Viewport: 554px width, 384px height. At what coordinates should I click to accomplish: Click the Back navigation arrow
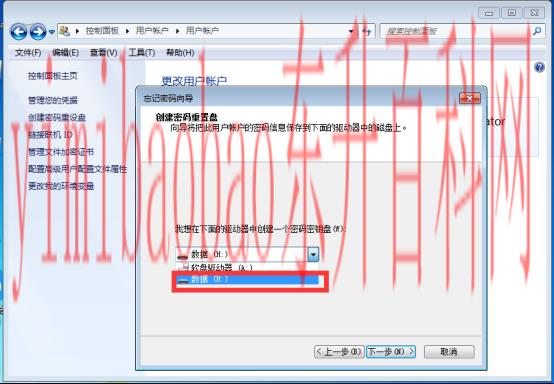tap(18, 32)
